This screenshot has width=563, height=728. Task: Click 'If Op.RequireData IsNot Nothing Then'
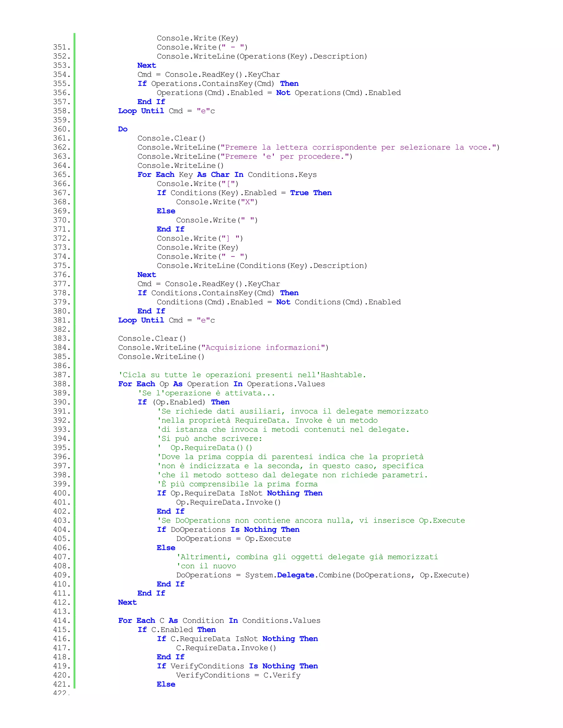(x=239, y=493)
